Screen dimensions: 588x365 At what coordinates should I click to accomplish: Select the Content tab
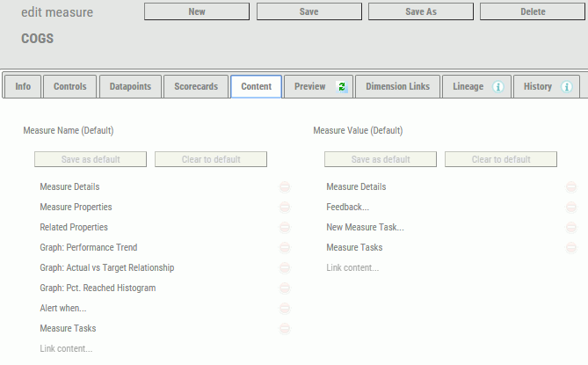(256, 87)
